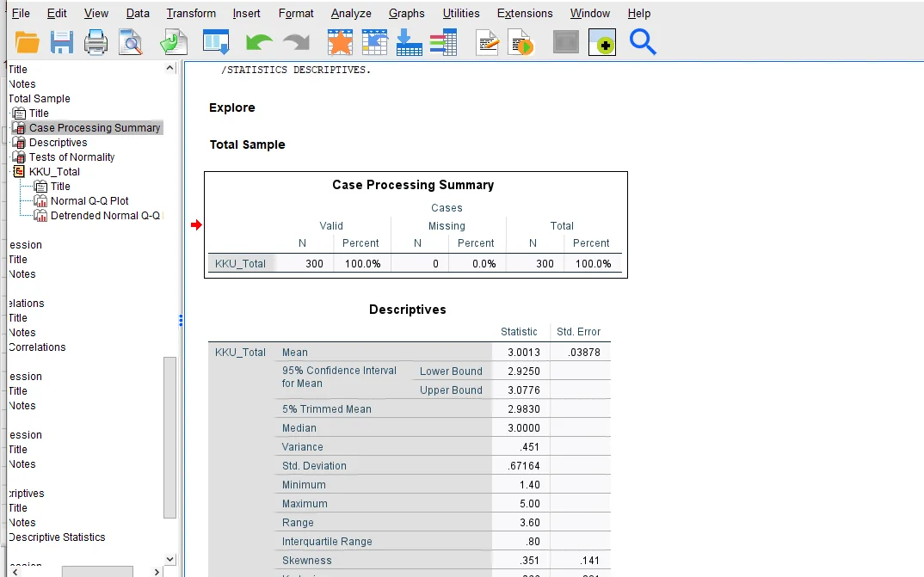Click outline pane scroll down arrow
Image resolution: width=924 pixels, height=577 pixels.
169,559
